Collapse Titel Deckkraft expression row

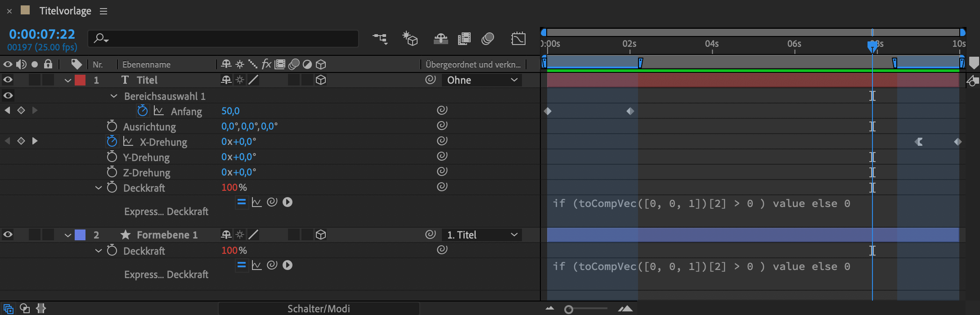99,188
